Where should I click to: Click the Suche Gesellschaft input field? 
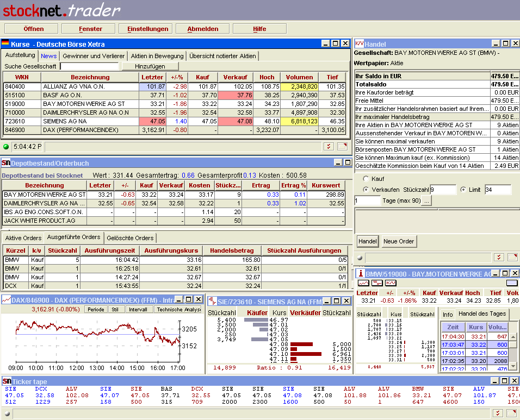89,66
